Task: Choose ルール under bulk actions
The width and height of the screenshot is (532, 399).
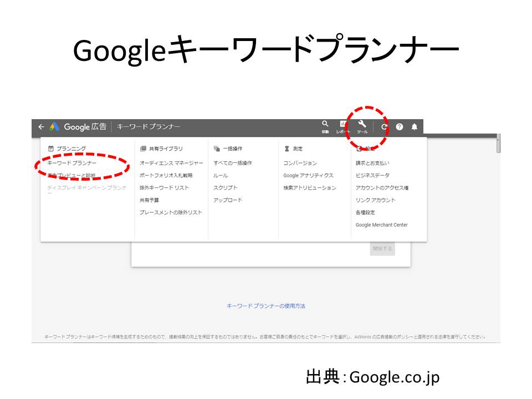Action: pyautogui.click(x=221, y=176)
